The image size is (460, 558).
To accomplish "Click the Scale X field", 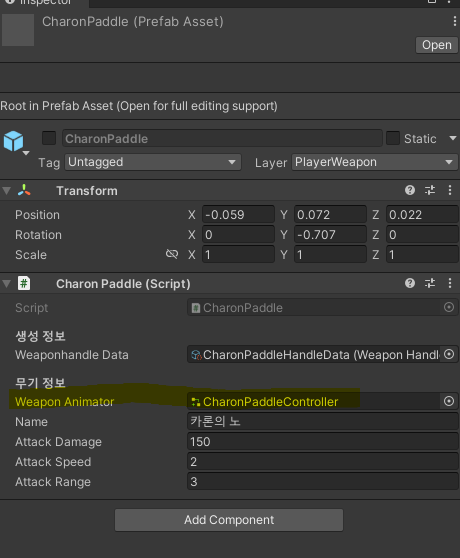I will coord(238,254).
